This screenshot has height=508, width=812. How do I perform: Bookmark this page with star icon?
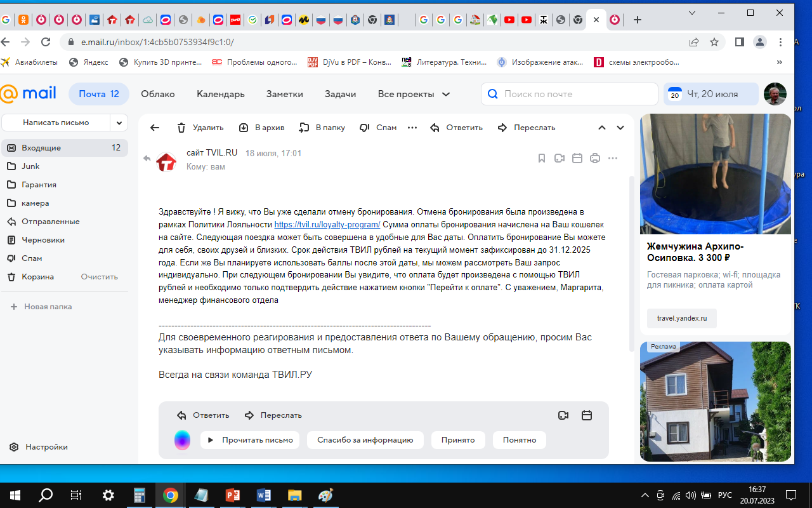tap(714, 42)
